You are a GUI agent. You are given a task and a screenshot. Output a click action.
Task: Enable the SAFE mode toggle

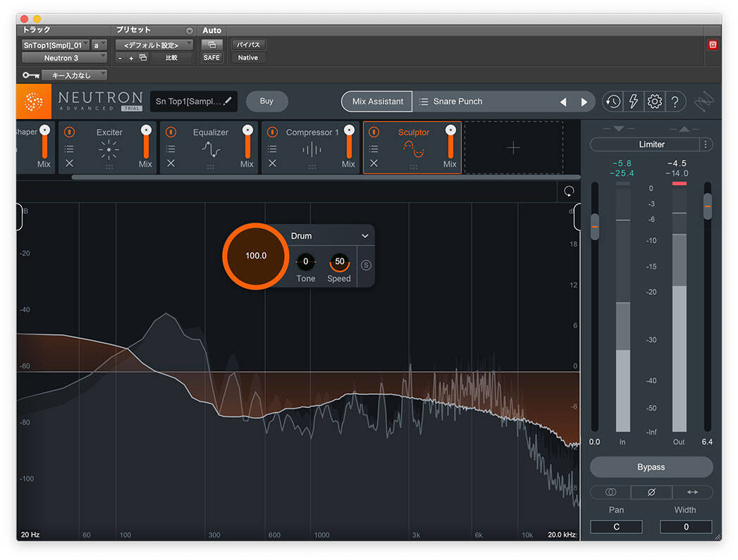[x=211, y=57]
